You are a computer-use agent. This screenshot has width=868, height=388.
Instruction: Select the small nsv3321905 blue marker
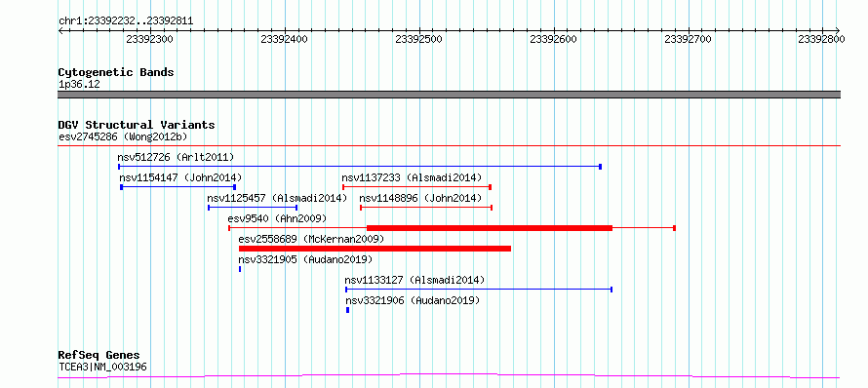[x=240, y=269]
